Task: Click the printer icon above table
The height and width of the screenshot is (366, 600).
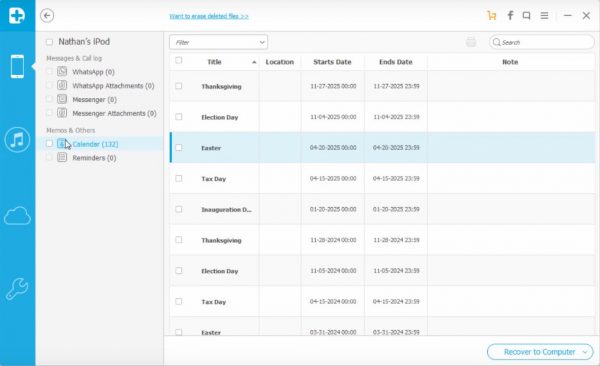Action: point(471,42)
